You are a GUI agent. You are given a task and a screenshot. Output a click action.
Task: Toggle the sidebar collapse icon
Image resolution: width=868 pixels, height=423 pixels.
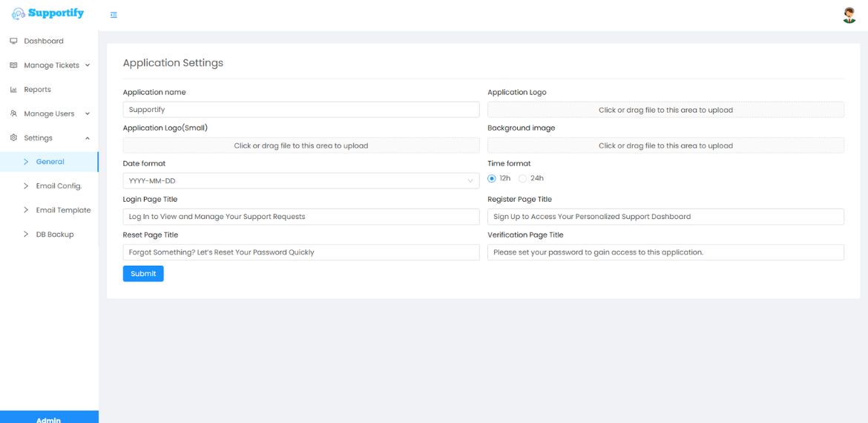[114, 15]
